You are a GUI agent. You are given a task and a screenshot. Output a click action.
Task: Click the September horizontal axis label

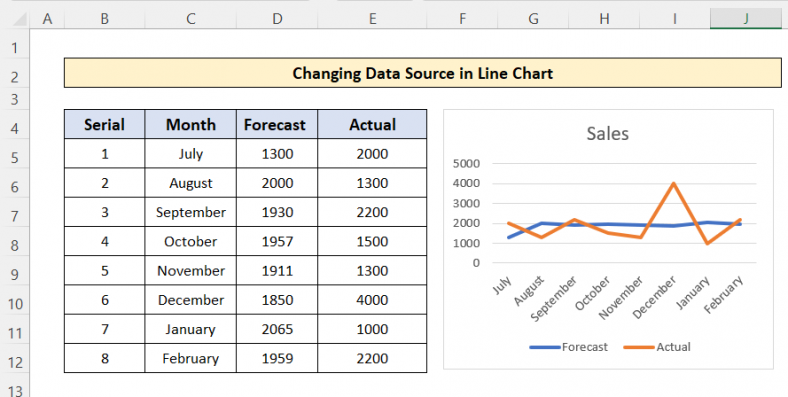click(554, 299)
